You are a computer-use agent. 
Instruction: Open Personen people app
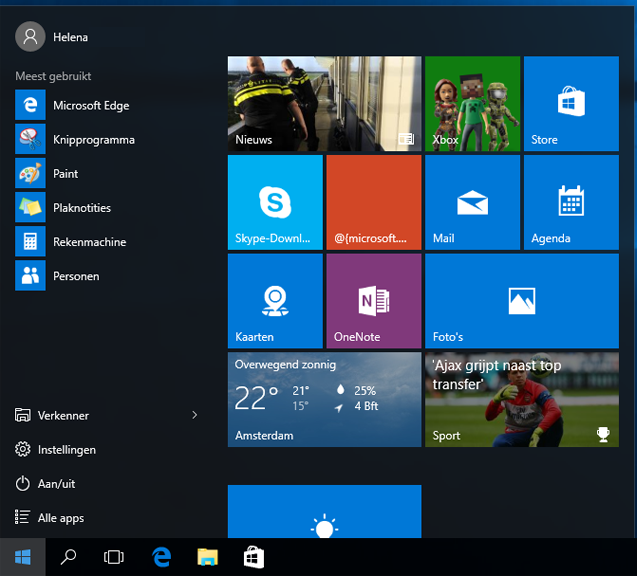pos(110,276)
